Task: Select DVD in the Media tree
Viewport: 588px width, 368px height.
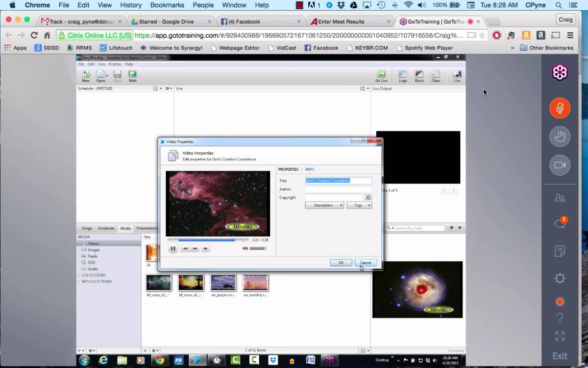Action: click(x=91, y=263)
